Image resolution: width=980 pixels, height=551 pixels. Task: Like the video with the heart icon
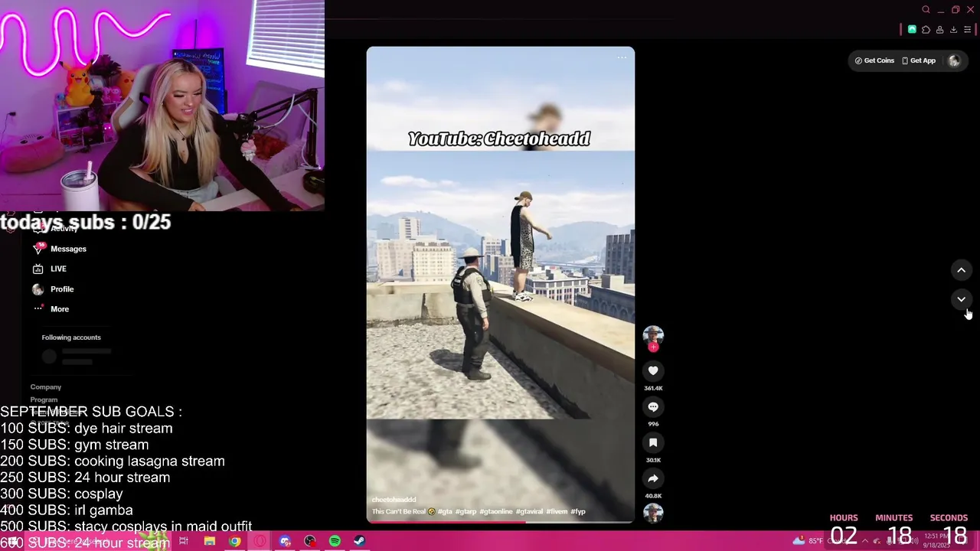653,371
